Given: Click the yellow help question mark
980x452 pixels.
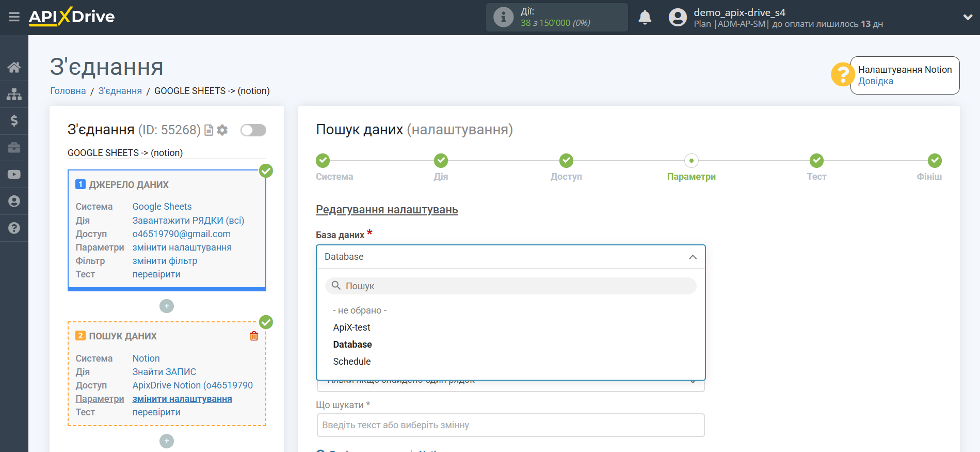Looking at the screenshot, I should [842, 74].
